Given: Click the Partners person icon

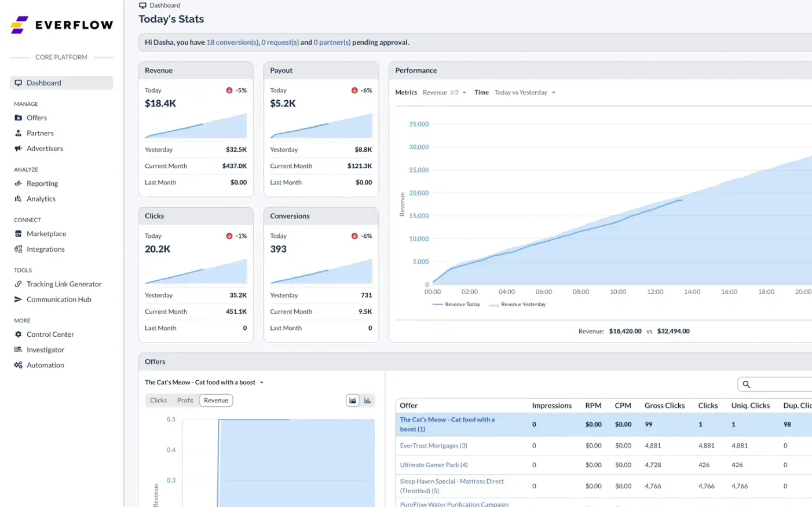Looking at the screenshot, I should [18, 133].
